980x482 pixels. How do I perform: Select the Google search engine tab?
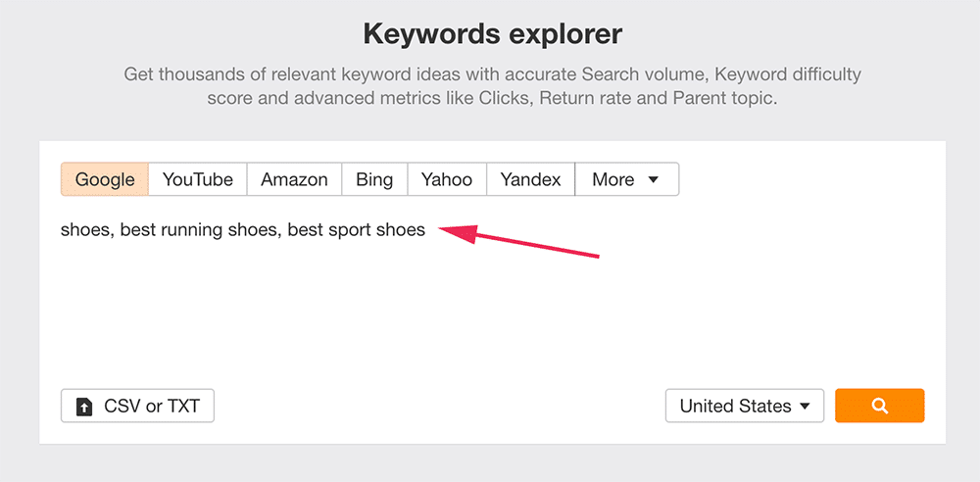(x=105, y=179)
